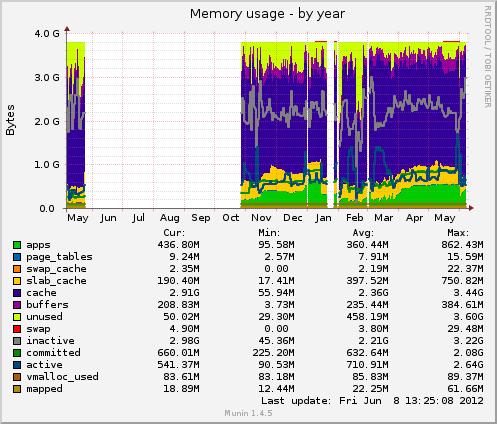497x424 pixels.
Task: Click the dark blue cache legend swatch
Action: click(x=17, y=293)
